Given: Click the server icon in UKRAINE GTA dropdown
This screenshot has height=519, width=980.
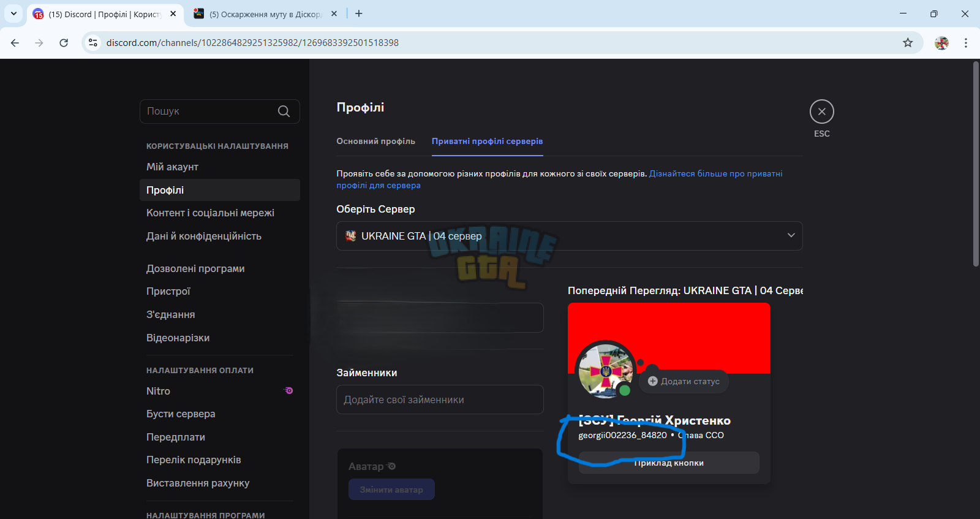Looking at the screenshot, I should (350, 236).
